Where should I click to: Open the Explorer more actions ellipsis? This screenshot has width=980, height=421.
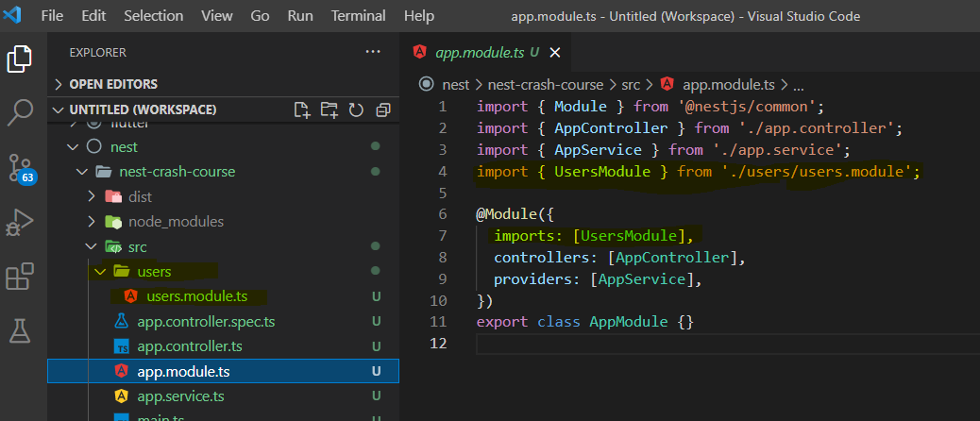[374, 52]
